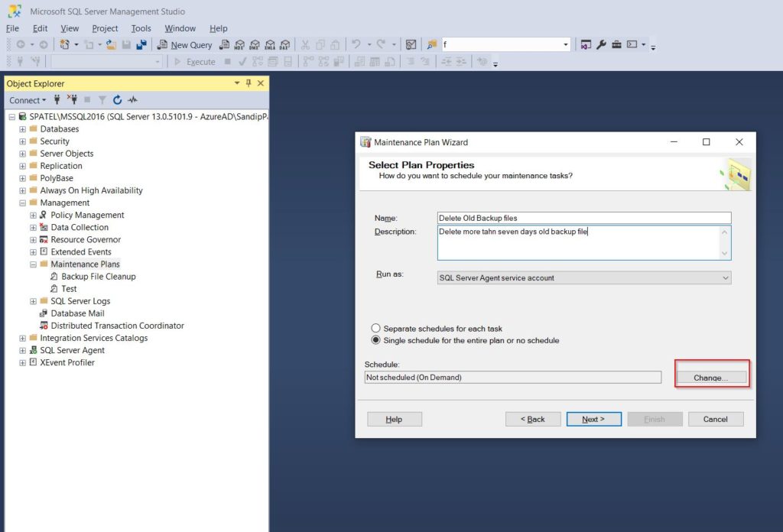The height and width of the screenshot is (532, 783).
Task: Click the MDX query icon
Action: coord(239,45)
